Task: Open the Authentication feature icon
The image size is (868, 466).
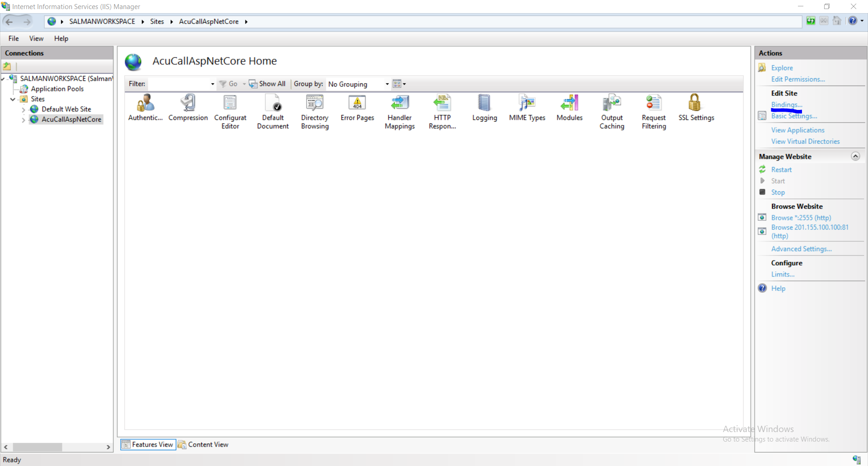Action: [x=145, y=103]
